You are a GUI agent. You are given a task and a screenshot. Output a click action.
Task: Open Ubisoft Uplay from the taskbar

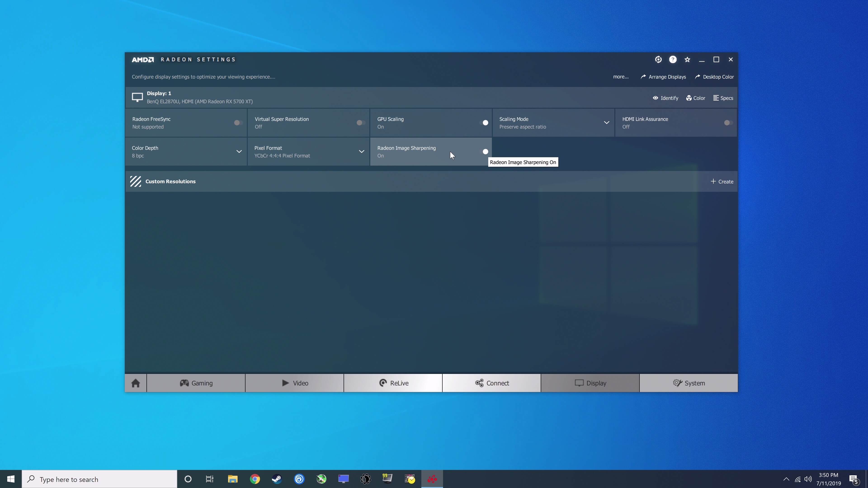(x=300, y=479)
